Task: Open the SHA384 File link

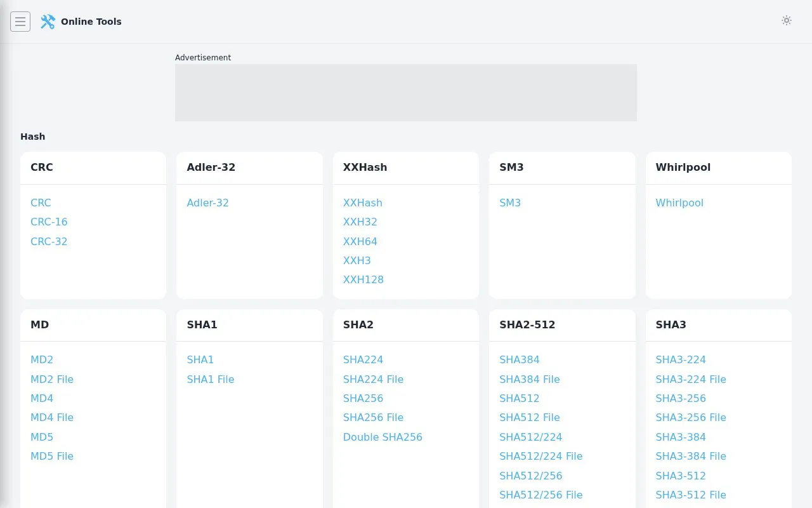Action: 530,379
